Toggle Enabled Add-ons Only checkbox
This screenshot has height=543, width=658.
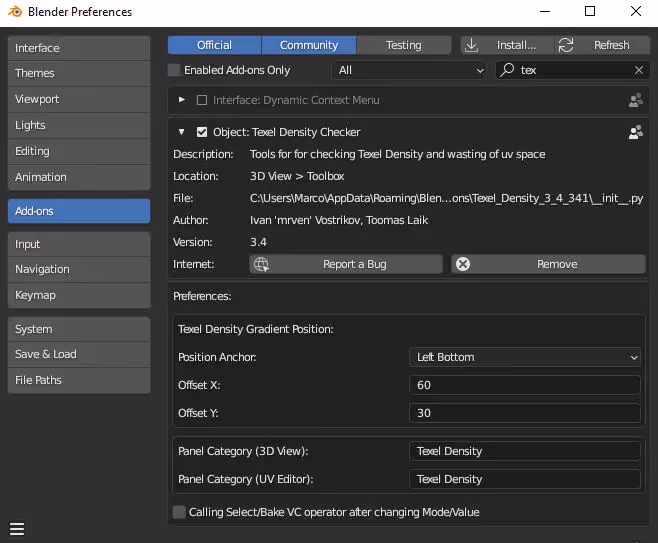point(174,70)
